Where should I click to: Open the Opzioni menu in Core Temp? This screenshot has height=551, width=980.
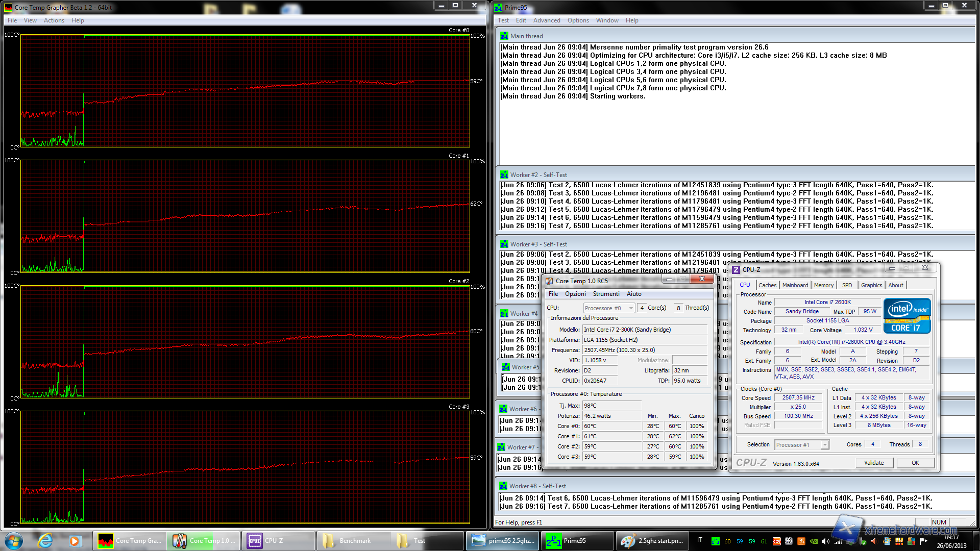coord(575,294)
